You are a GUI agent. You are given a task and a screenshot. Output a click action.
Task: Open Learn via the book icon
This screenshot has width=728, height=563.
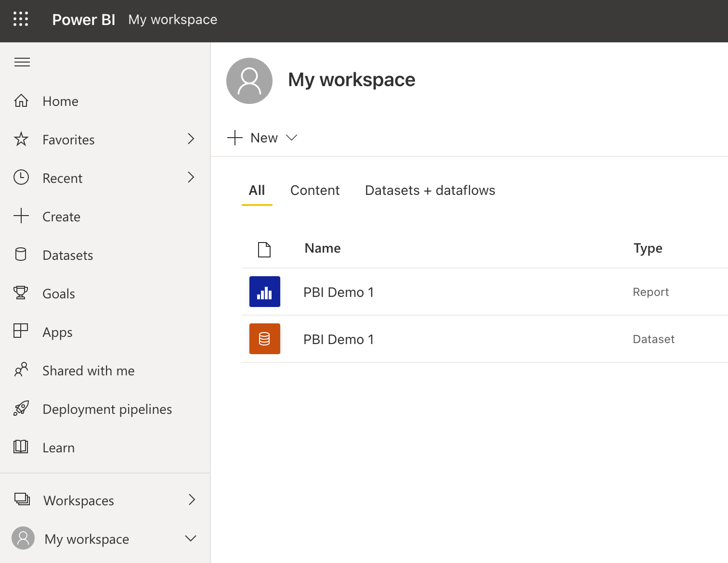[21, 447]
